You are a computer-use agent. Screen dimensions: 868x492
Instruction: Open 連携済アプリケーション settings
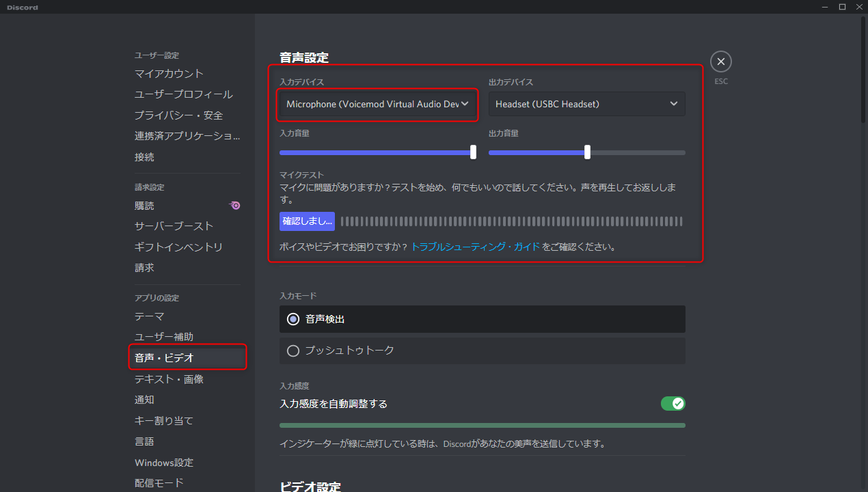tap(187, 136)
